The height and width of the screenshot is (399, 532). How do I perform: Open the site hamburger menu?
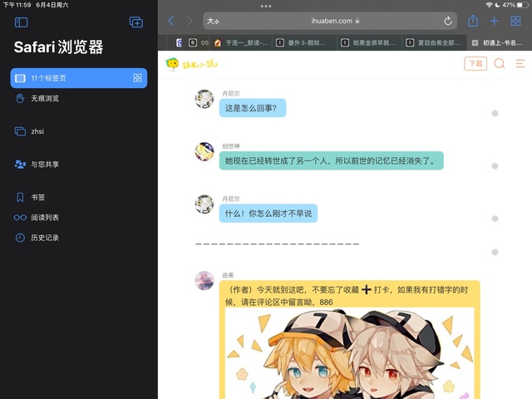coord(520,63)
